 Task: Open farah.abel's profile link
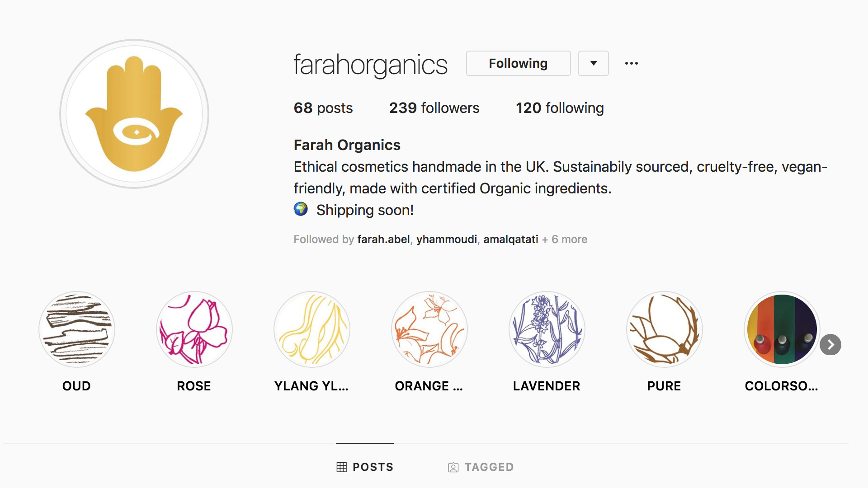coord(383,239)
